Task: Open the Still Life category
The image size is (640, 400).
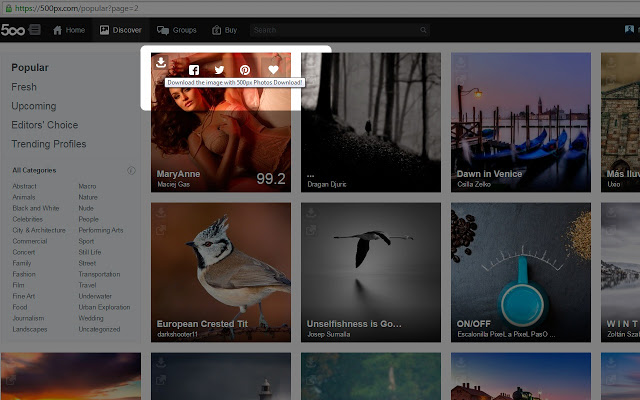Action: coord(90,252)
